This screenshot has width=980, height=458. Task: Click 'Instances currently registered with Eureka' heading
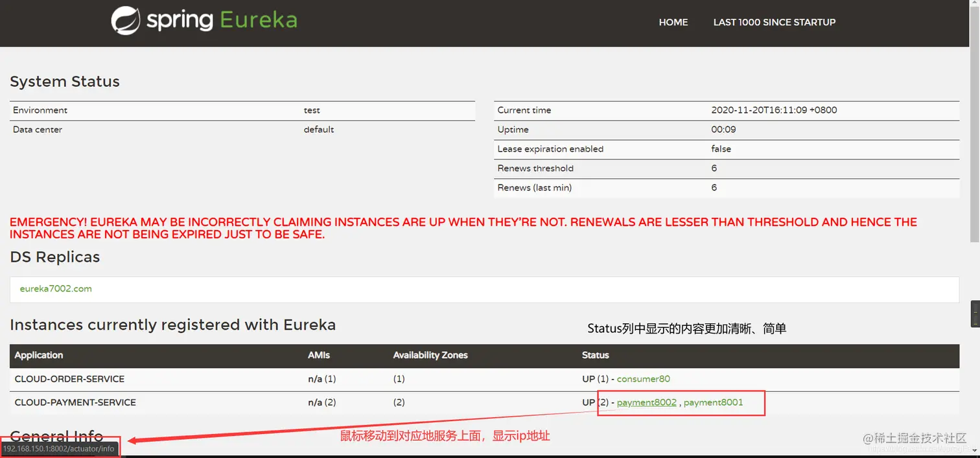point(173,325)
